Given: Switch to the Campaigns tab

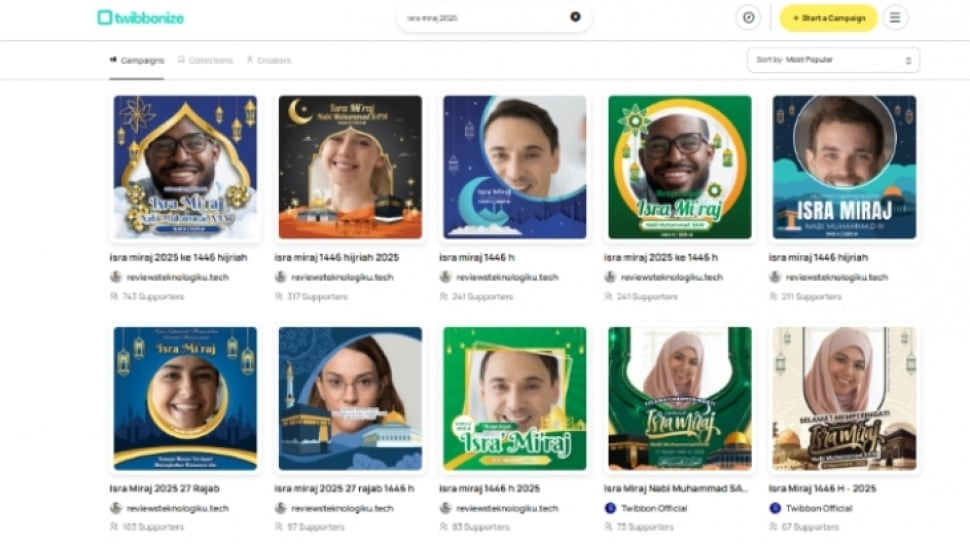Looking at the screenshot, I should pyautogui.click(x=137, y=60).
